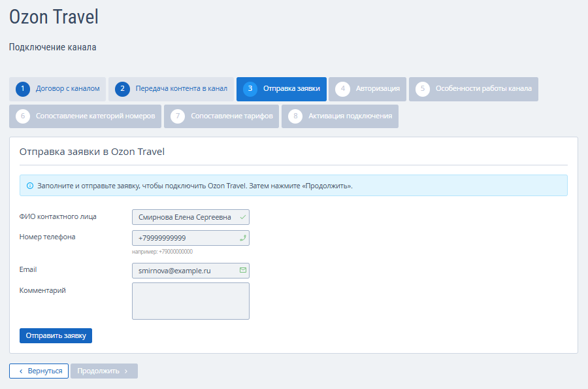
Task: Open step 1 Договор с каналом
Action: click(x=57, y=89)
